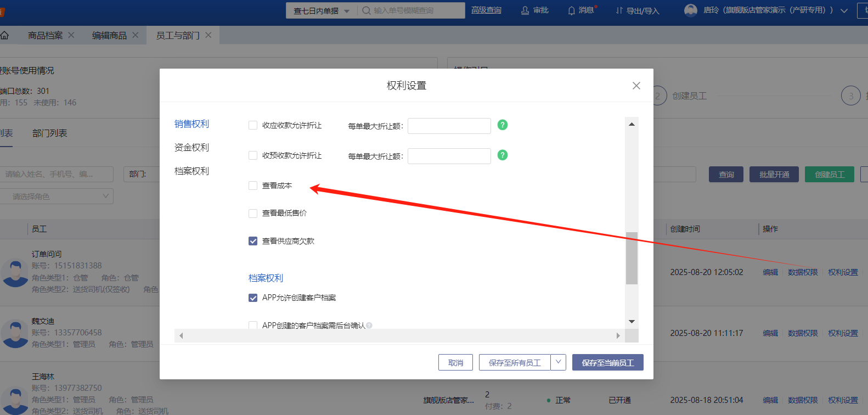Select 资金权利 in the side menu
Screen dimensions: 868x415
pyautogui.click(x=191, y=148)
